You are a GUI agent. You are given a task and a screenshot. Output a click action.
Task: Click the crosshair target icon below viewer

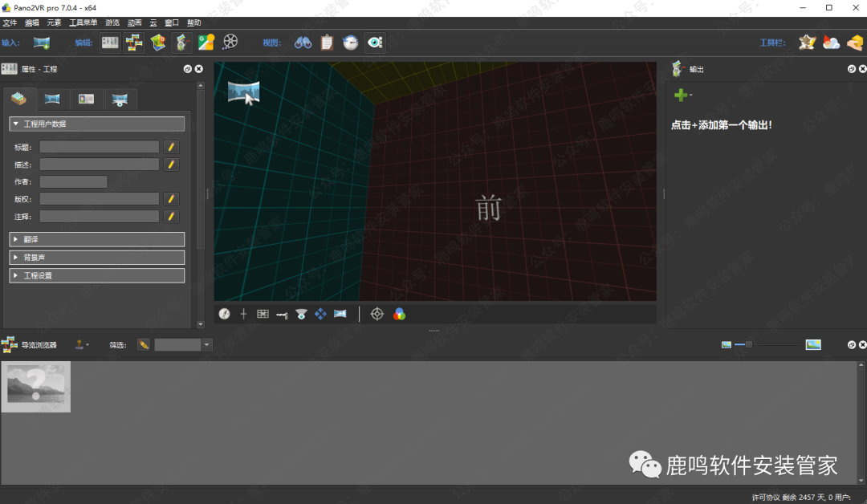(377, 314)
